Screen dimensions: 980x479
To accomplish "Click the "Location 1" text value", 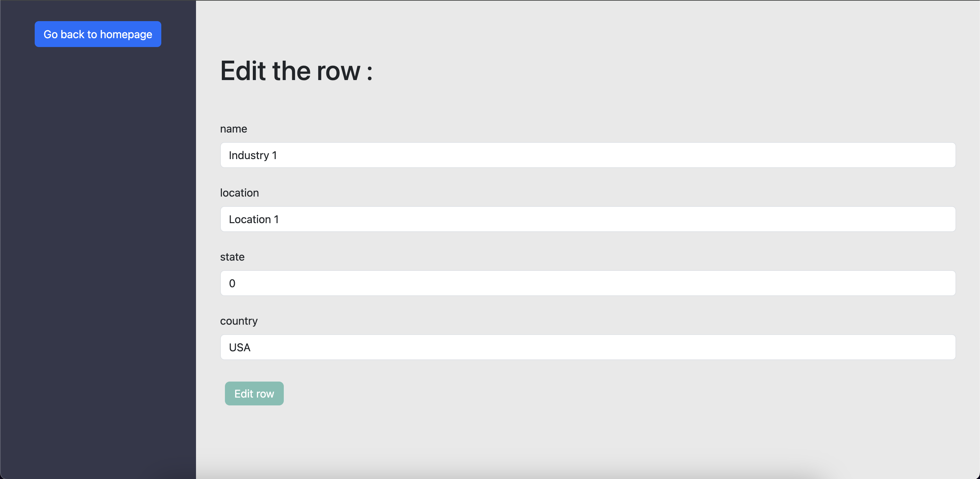I will tap(254, 219).
